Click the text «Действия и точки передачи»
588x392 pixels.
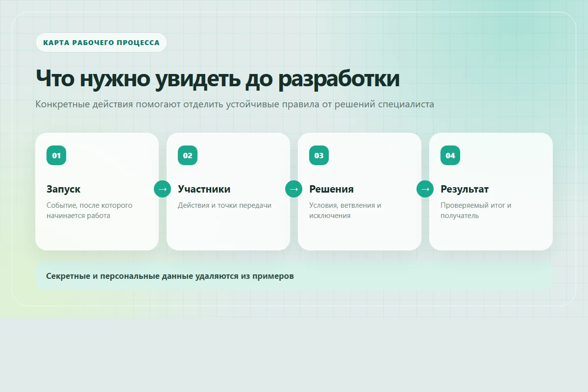(x=224, y=205)
